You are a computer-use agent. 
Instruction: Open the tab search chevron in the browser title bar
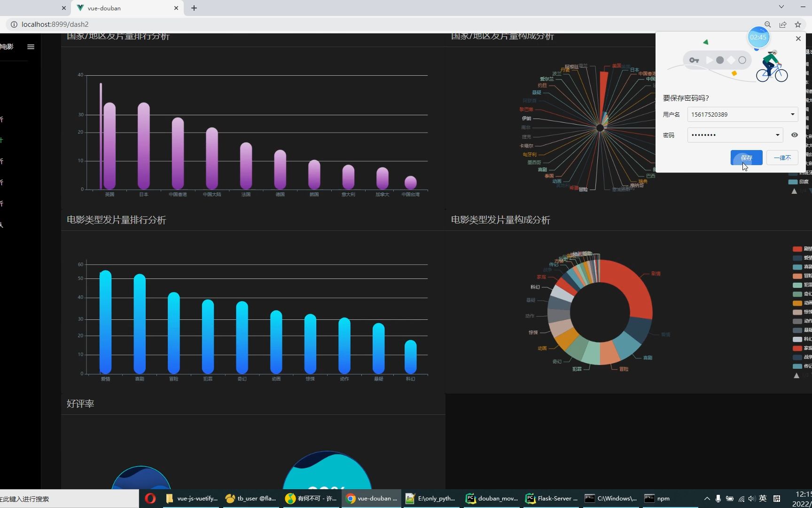[781, 7]
